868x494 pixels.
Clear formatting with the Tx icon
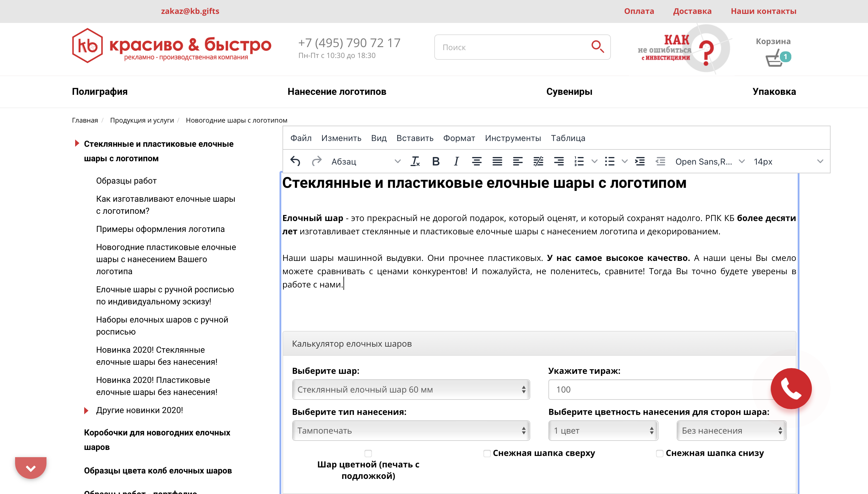coord(415,162)
